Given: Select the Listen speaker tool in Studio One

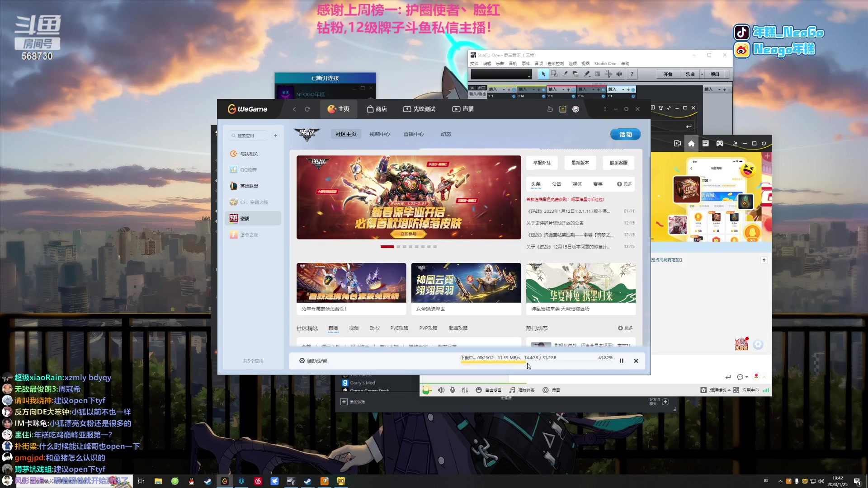Looking at the screenshot, I should tap(619, 74).
